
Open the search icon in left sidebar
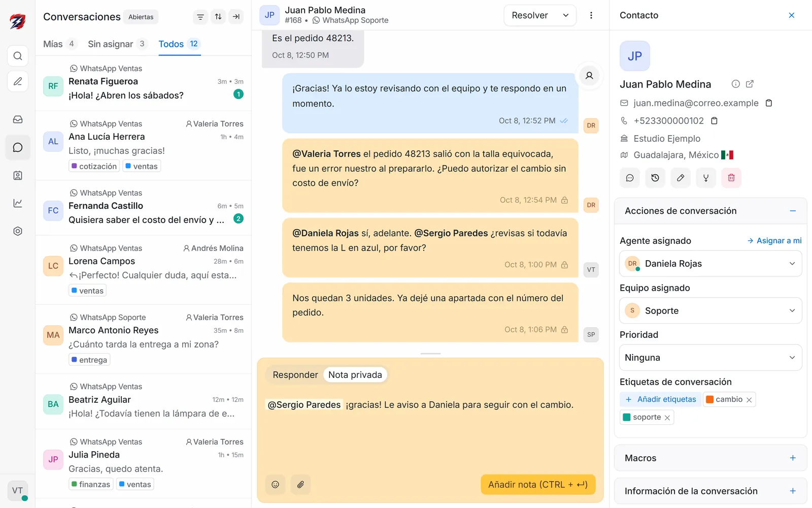pyautogui.click(x=18, y=56)
